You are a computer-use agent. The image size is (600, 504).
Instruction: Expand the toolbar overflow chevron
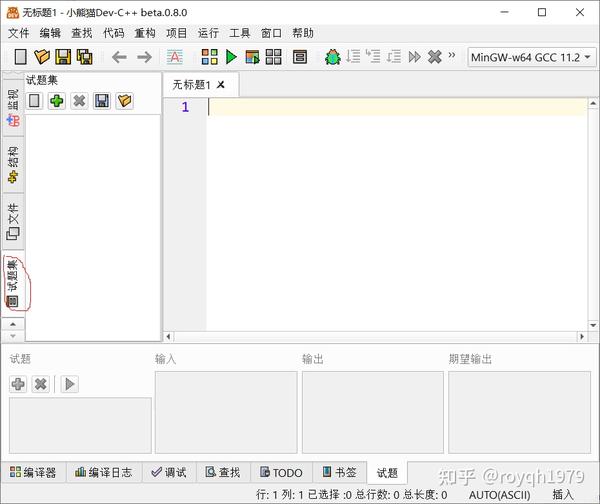click(452, 55)
